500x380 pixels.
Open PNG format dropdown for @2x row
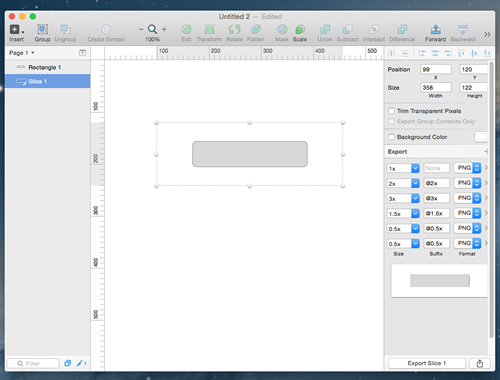click(x=467, y=183)
